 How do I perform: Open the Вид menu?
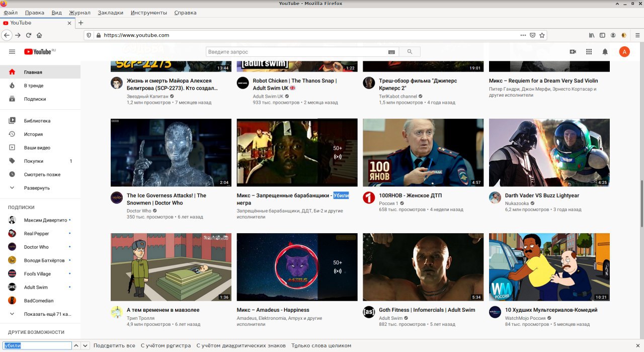click(57, 12)
